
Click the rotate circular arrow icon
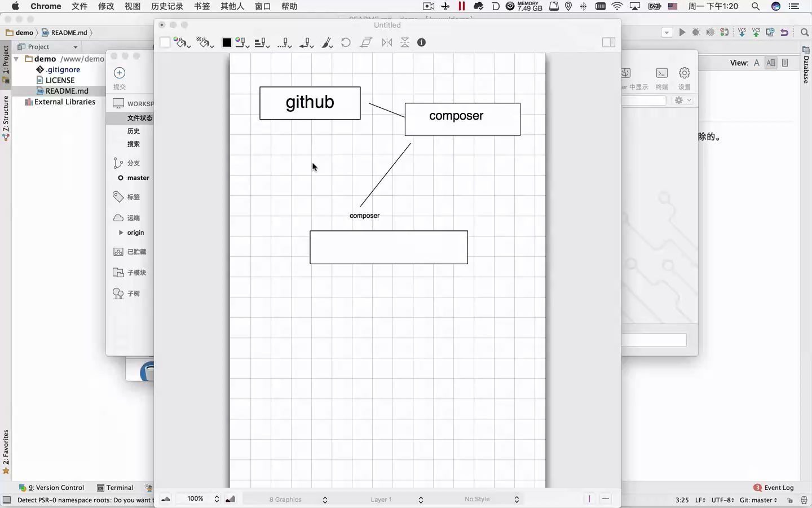point(346,42)
